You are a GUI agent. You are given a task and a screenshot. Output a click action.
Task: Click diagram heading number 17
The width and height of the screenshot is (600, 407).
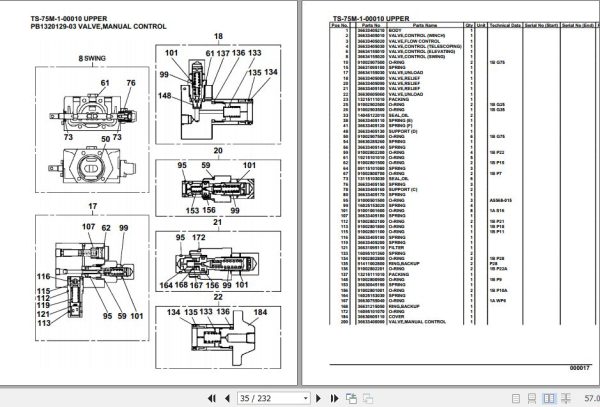[93, 206]
